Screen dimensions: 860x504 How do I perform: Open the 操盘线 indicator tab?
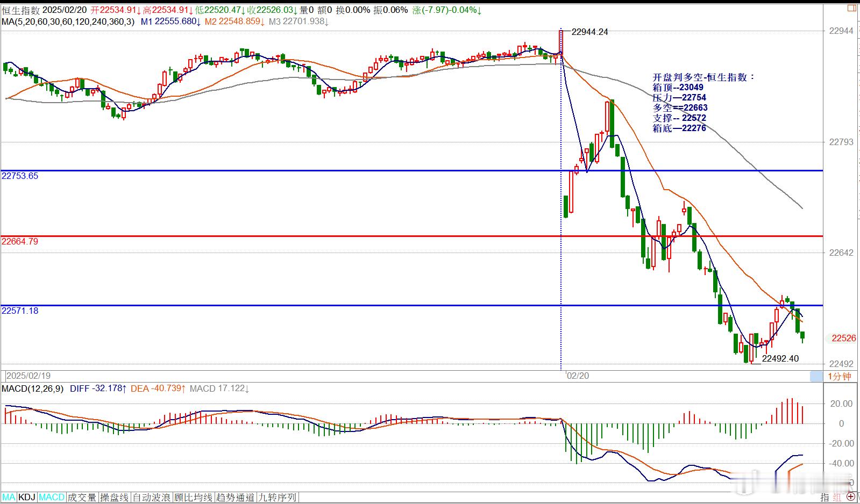coord(115,498)
